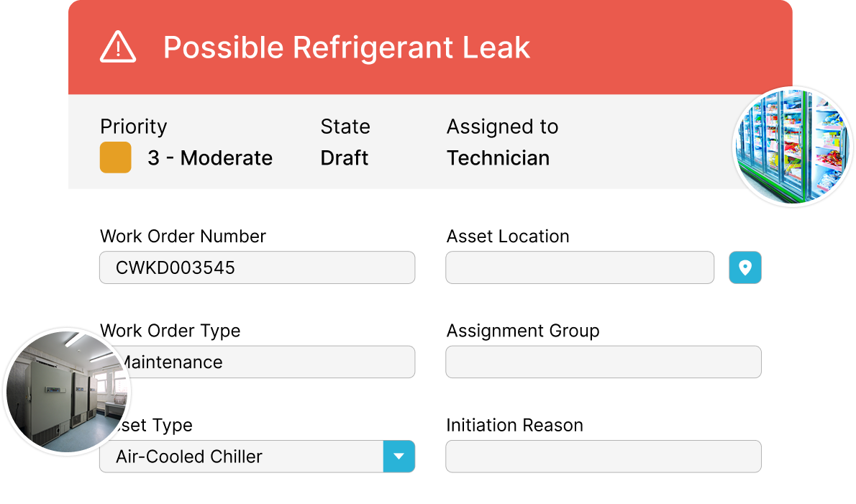Click the Technician assignee name
This screenshot has width=856, height=504.
tap(498, 158)
